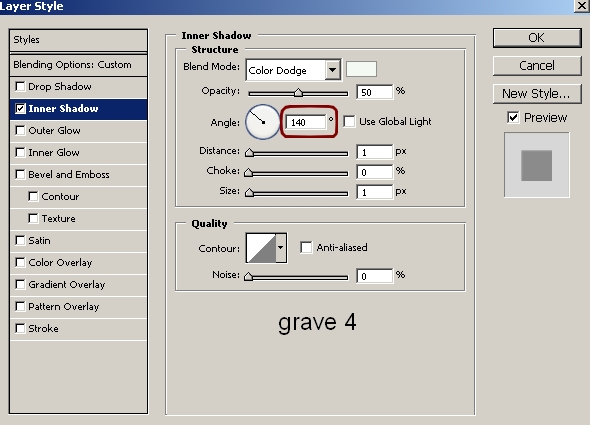Click the Noise value input field
The height and width of the screenshot is (425, 590).
pyautogui.click(x=374, y=276)
